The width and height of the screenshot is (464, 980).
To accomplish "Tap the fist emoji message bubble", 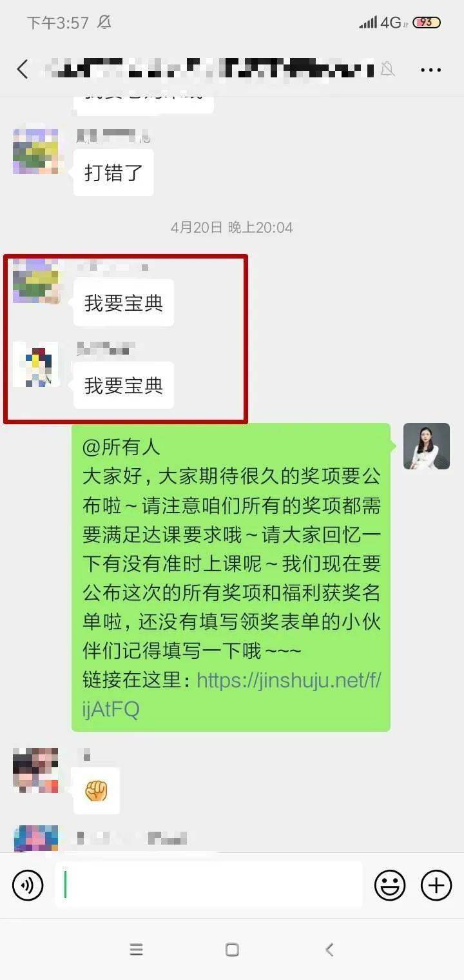I will point(96,790).
